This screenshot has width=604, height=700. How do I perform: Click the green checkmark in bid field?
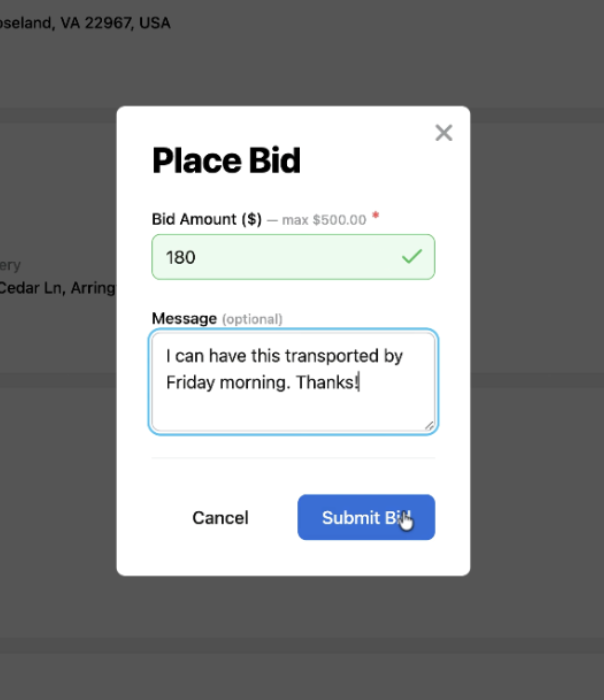coord(412,256)
